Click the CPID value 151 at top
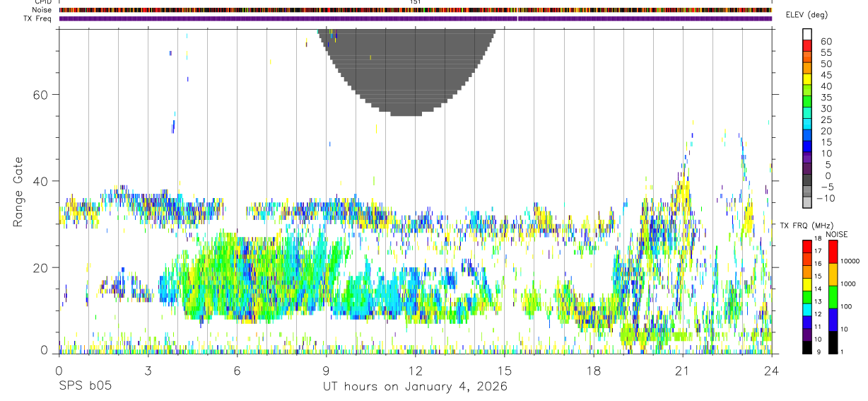 tap(415, 2)
